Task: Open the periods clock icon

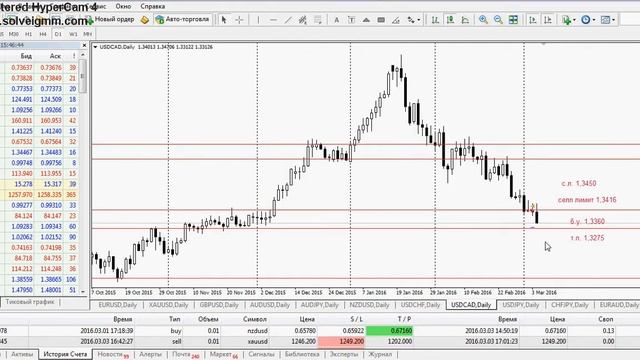Action: 586,20
